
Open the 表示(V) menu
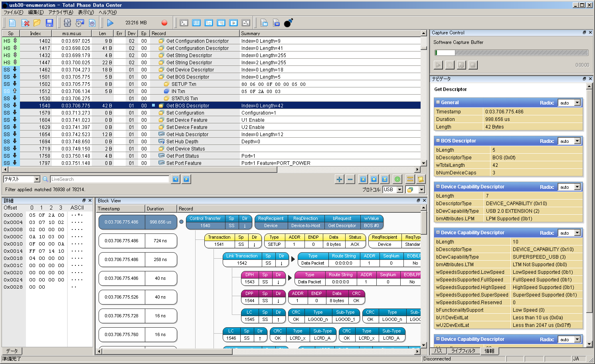[x=86, y=12]
